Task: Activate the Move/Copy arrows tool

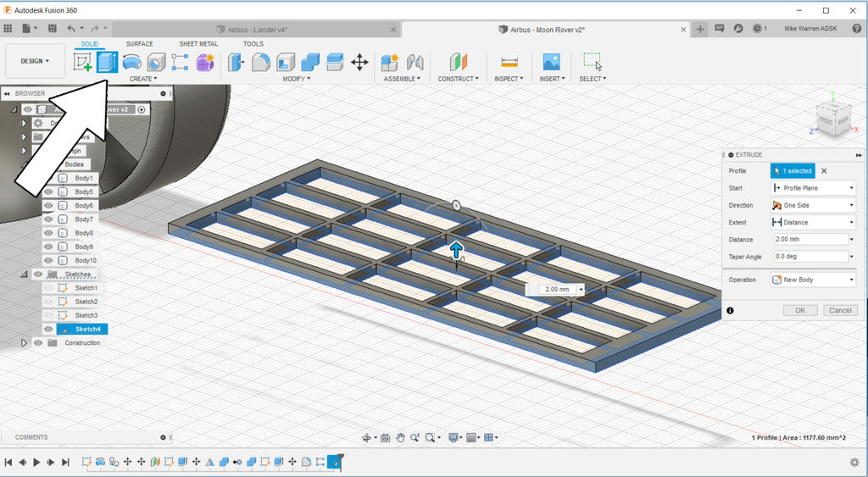Action: point(359,63)
